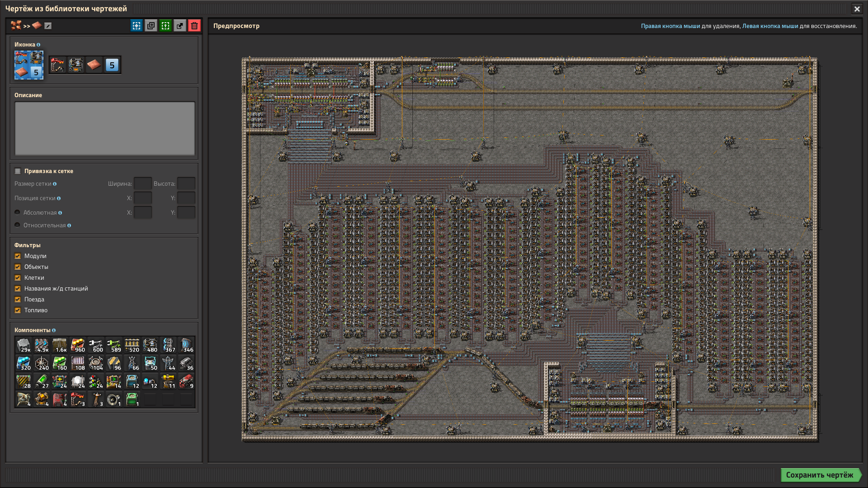Click the grey duplicate blueprint icon

pos(151,26)
